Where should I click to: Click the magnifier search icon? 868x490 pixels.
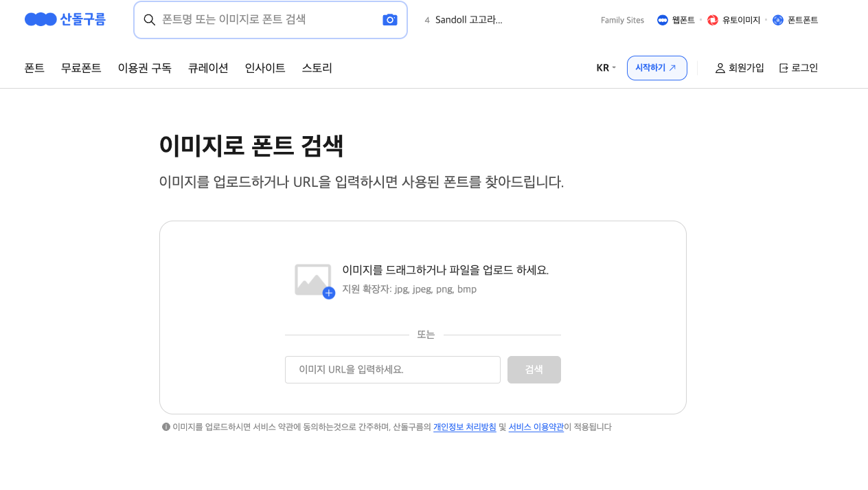(x=149, y=20)
